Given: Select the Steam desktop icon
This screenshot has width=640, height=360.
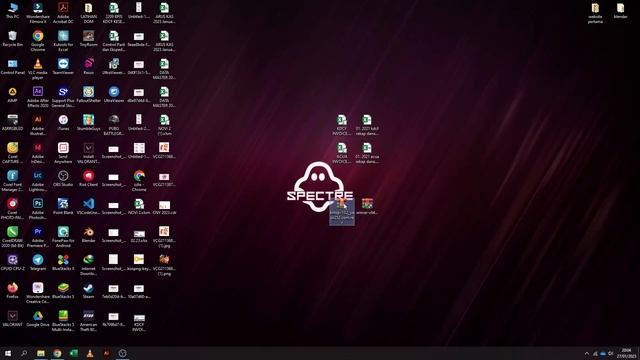Looking at the screenshot, I should (x=89, y=290).
